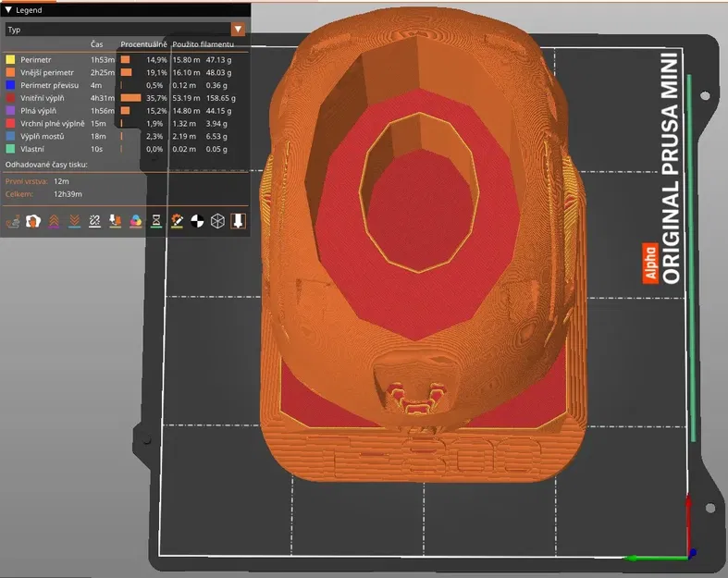This screenshot has width=728, height=578.
Task: Click the 15,2% percentage value
Action: [x=156, y=110]
